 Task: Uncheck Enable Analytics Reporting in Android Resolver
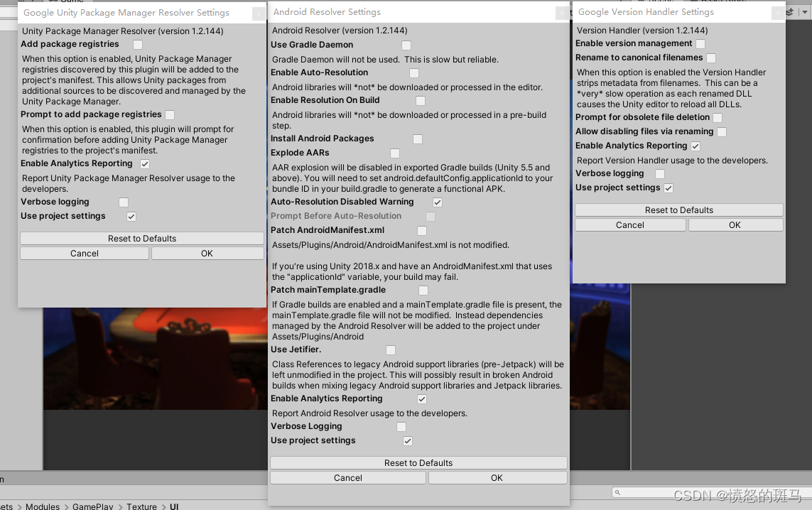[422, 399]
